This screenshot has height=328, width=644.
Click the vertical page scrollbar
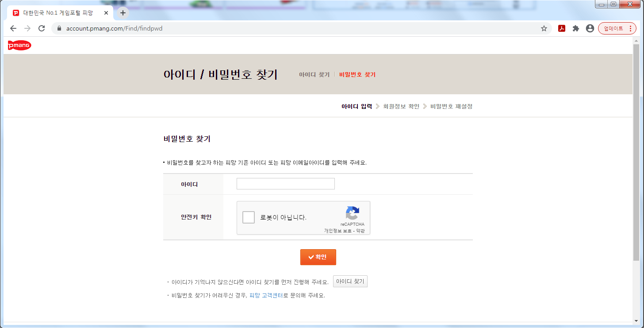coord(636,152)
